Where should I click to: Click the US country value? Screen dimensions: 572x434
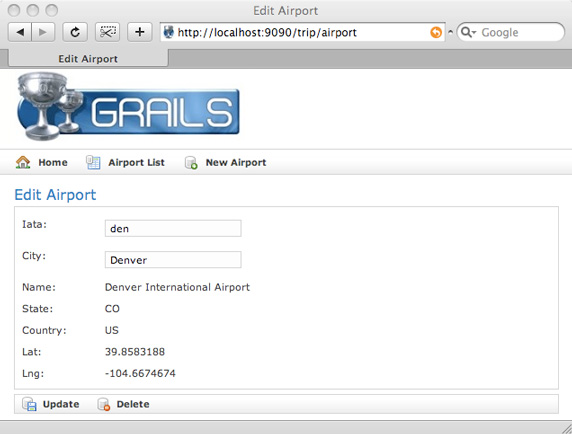[112, 330]
